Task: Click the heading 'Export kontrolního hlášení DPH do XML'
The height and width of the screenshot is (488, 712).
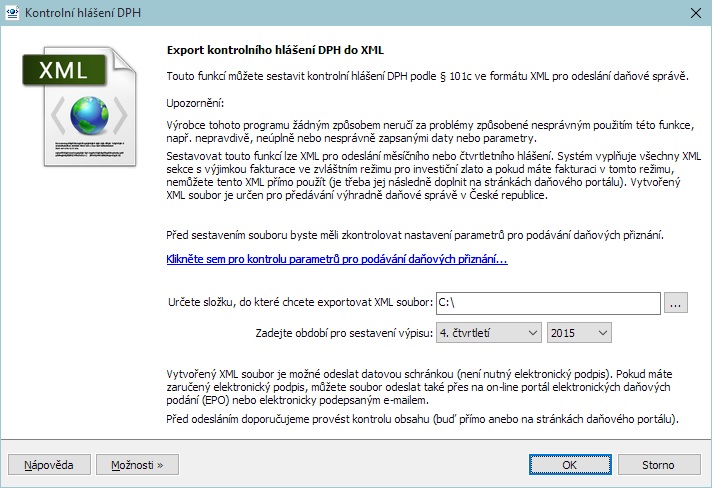Action: click(274, 49)
